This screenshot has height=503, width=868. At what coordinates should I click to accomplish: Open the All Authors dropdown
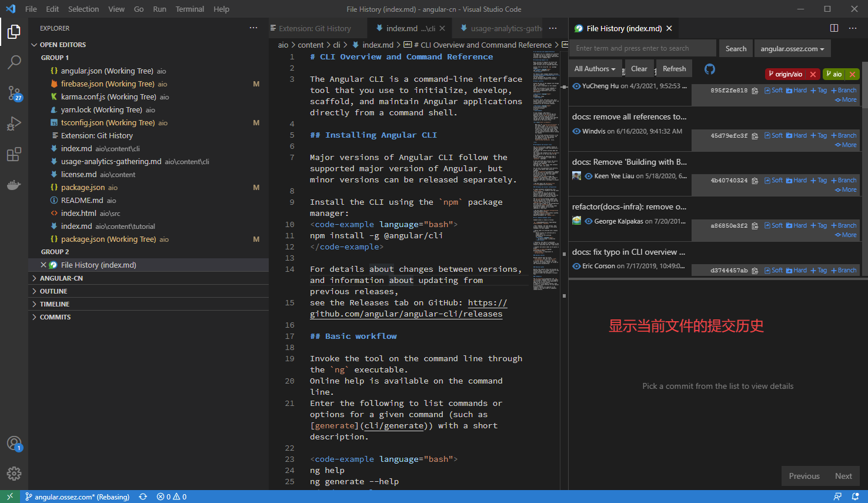pos(595,68)
